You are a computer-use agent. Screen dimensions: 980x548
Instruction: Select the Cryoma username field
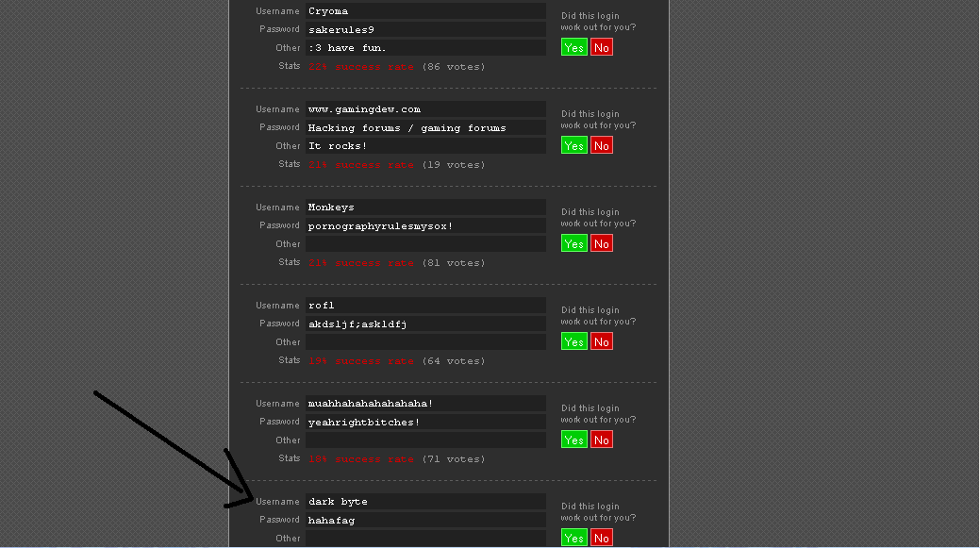pos(425,11)
